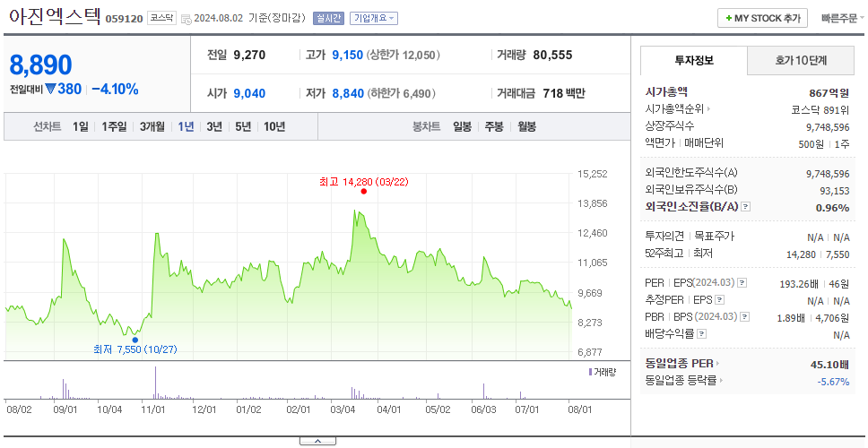
Task: Click the red 최고 14,280 chart marker
Action: [x=364, y=192]
